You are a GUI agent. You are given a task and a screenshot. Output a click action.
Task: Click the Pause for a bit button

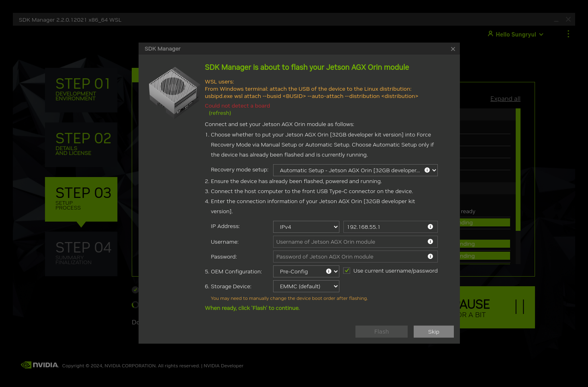[497, 307]
